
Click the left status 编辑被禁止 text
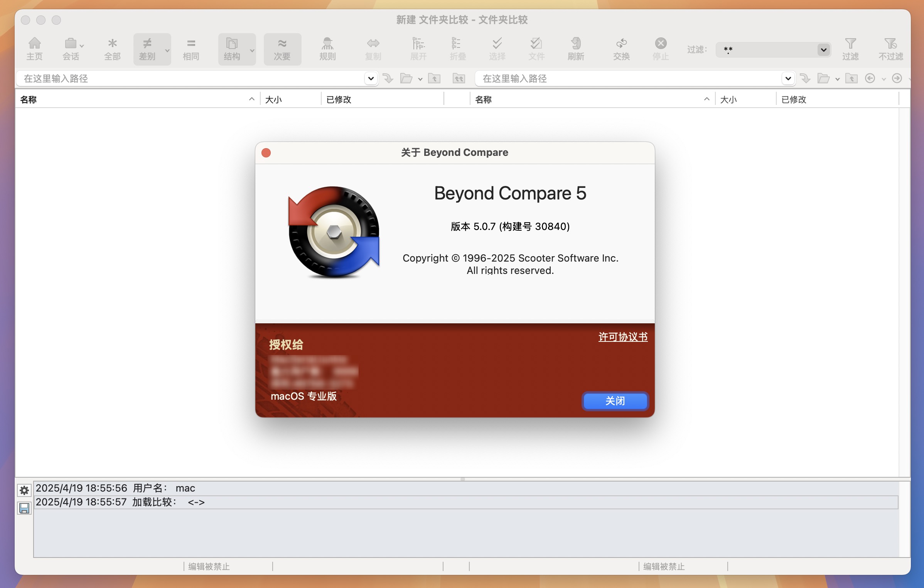click(209, 566)
